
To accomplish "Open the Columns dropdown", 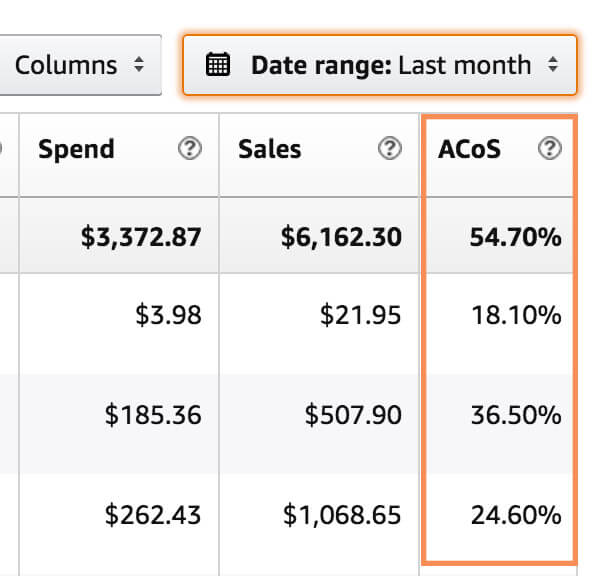I will [80, 66].
